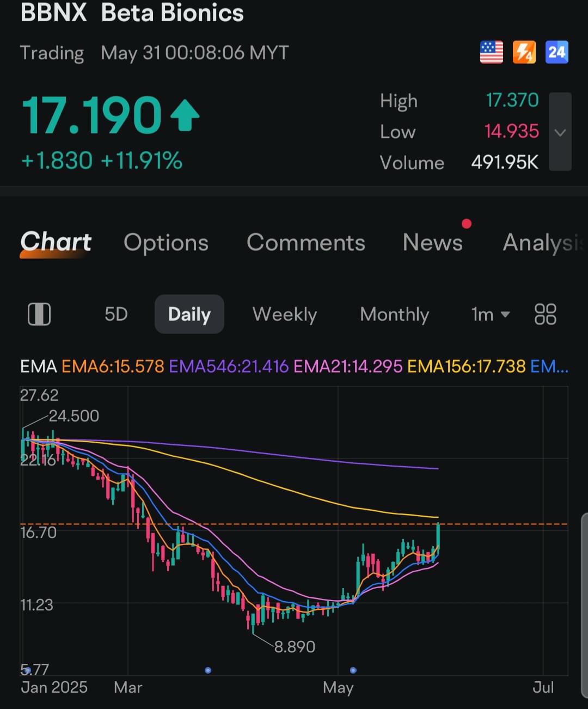Tap the May 31 00:08:06 MYT timestamp

pyautogui.click(x=194, y=53)
